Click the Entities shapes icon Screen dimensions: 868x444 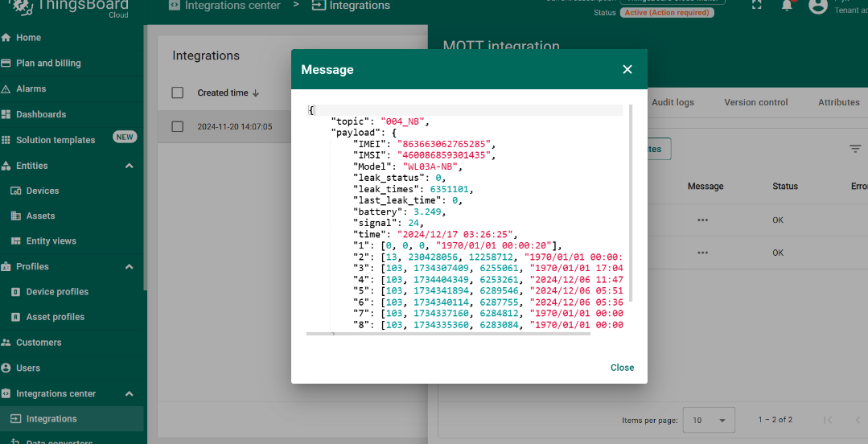click(6, 166)
